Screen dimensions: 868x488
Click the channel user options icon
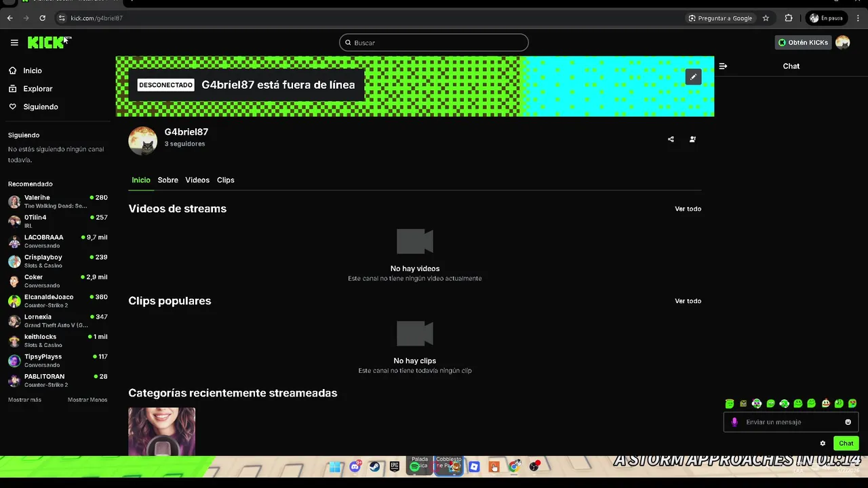pyautogui.click(x=692, y=139)
